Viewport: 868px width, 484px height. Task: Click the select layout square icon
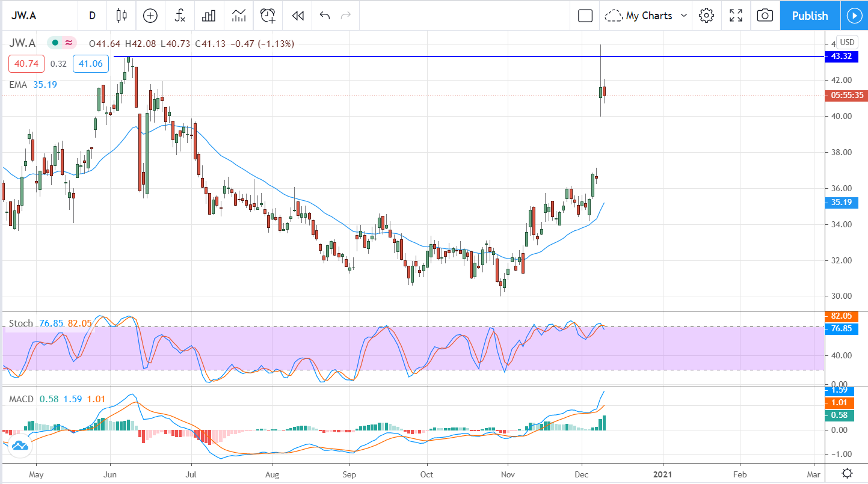[x=585, y=16]
